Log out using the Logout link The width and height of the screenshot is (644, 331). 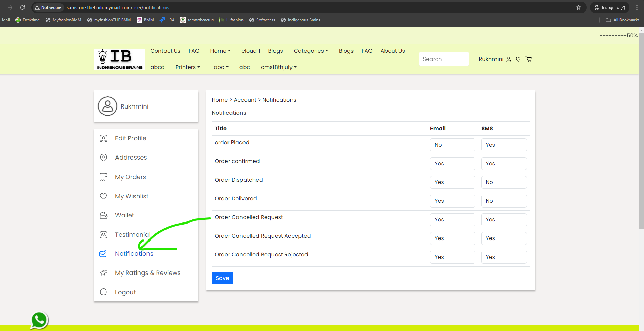125,292
